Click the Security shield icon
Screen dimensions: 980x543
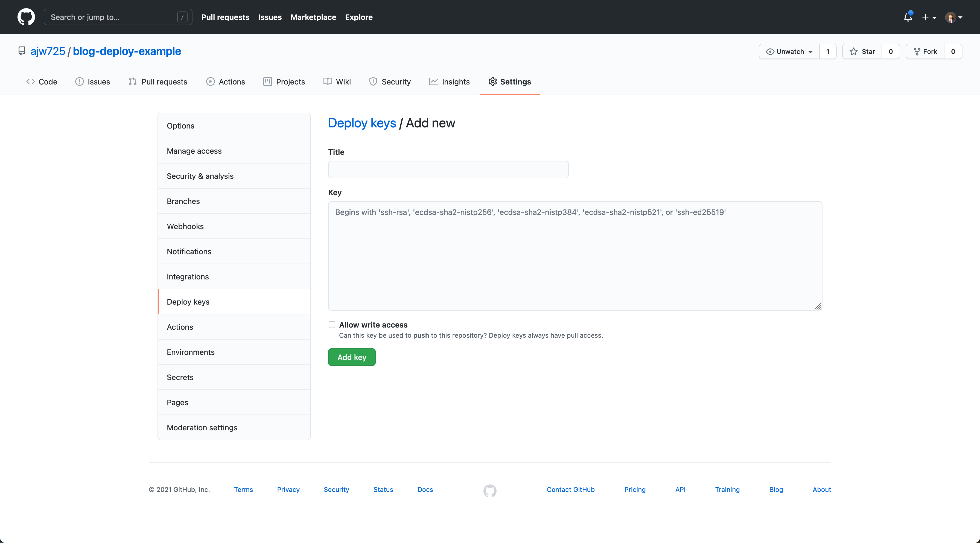pos(373,81)
